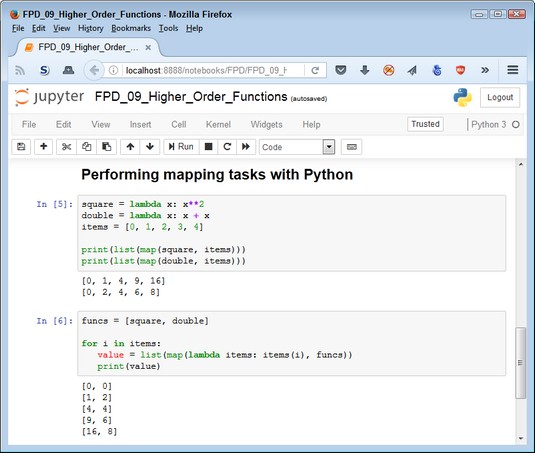Expand more toolbar tools chevron
535x453 pixels.
[x=485, y=70]
